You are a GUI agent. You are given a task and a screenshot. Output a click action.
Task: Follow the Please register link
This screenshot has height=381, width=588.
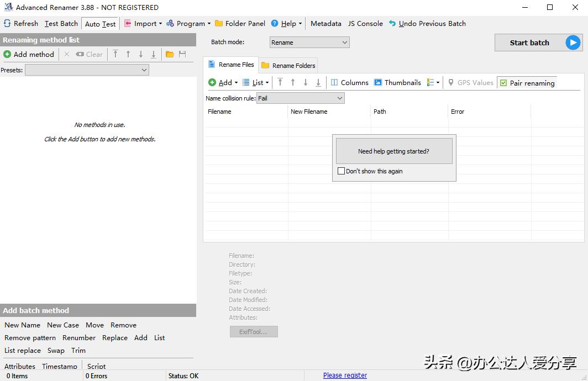coord(345,375)
